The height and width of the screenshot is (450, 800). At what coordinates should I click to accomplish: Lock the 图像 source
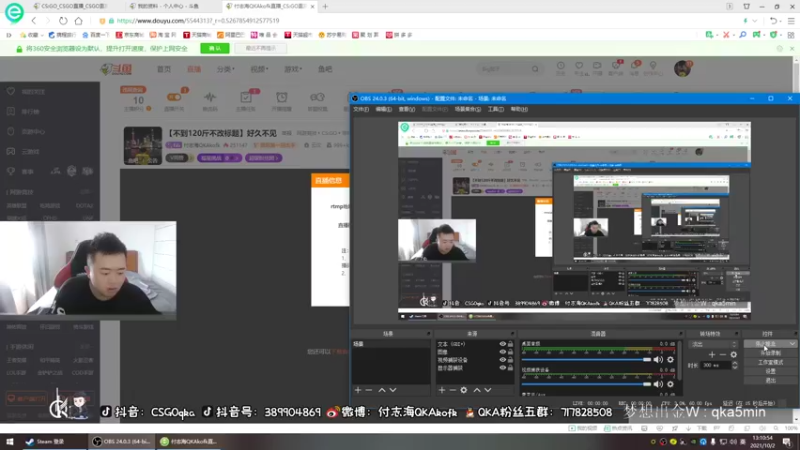[510, 352]
